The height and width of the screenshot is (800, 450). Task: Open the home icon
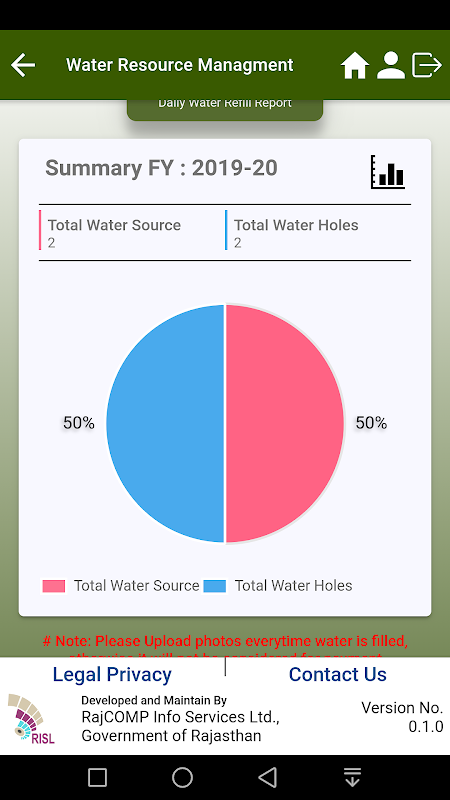click(x=355, y=65)
